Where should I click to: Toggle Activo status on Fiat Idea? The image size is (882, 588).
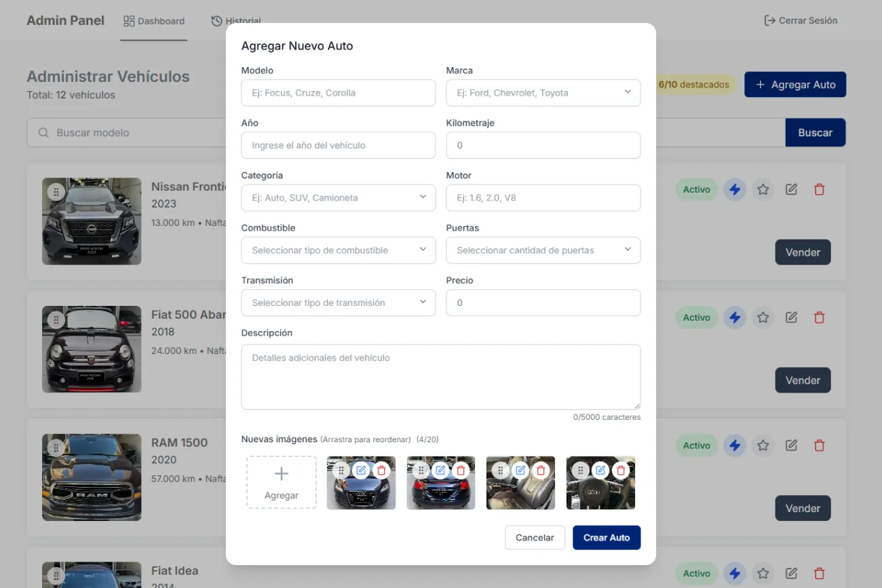coord(696,574)
